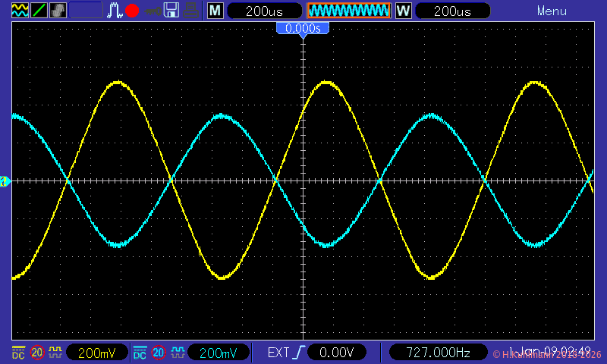
Task: Select the window timebase 200us field
Action: [454, 11]
